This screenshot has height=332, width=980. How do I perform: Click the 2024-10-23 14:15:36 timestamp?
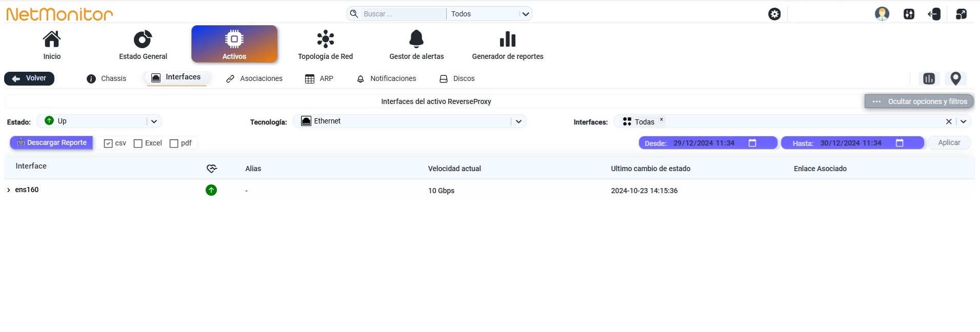[x=644, y=191]
